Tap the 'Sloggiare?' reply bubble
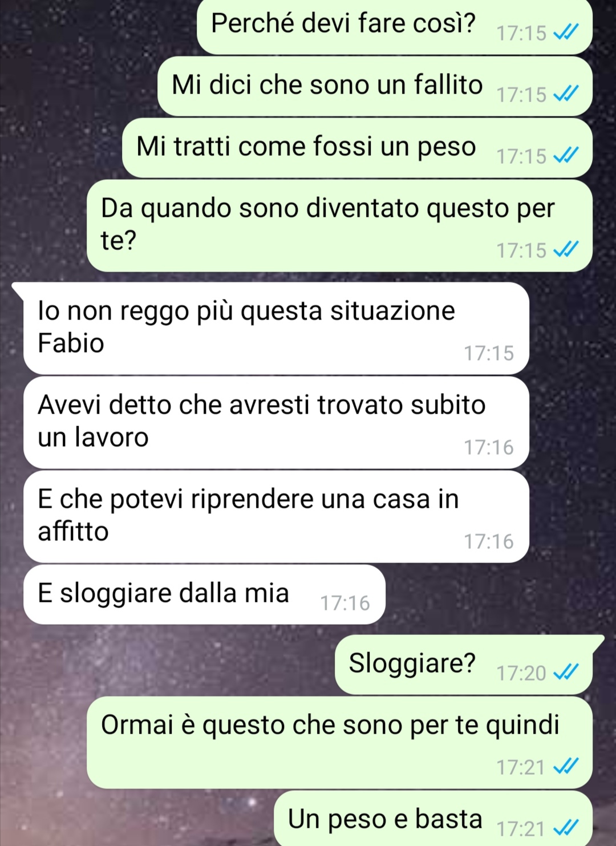 pos(464,665)
